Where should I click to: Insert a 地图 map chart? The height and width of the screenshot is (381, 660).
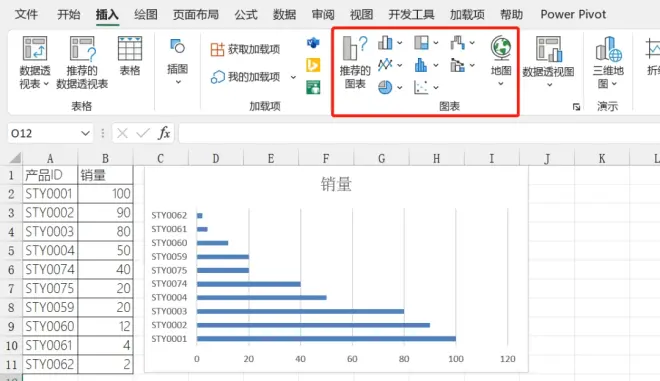(501, 61)
